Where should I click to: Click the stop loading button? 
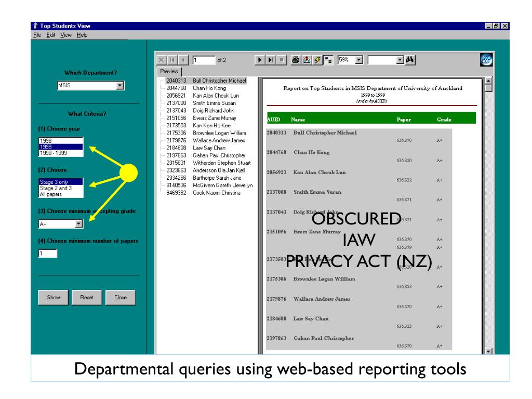[281, 60]
